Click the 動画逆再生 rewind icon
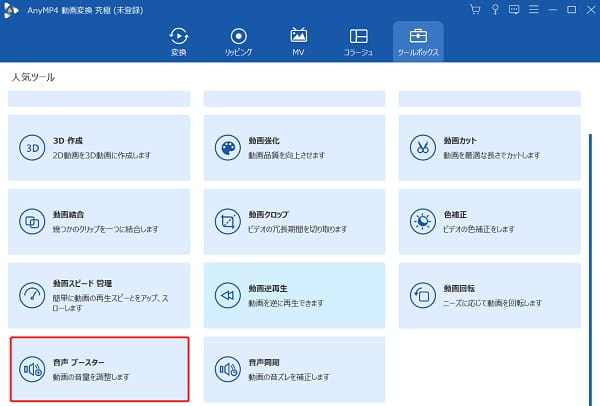 [x=228, y=295]
